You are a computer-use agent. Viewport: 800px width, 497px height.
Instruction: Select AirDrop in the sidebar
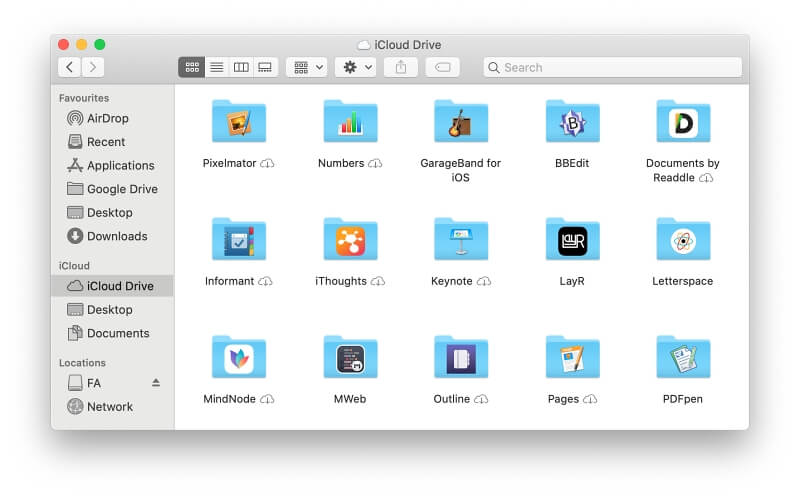pyautogui.click(x=112, y=118)
